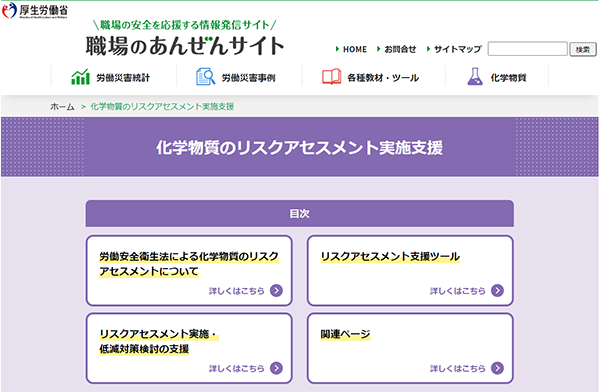Focus the site search input field
Viewport: 600px width, 392px height.
pos(527,49)
